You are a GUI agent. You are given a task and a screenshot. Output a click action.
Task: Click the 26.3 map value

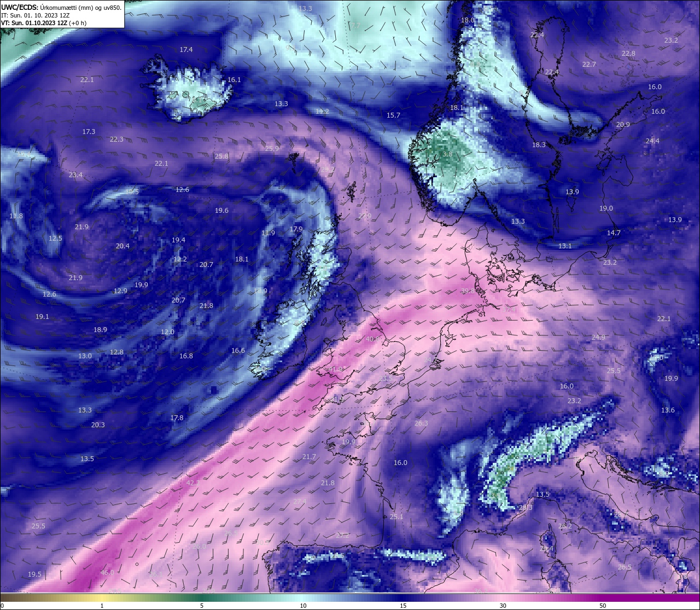click(x=421, y=423)
